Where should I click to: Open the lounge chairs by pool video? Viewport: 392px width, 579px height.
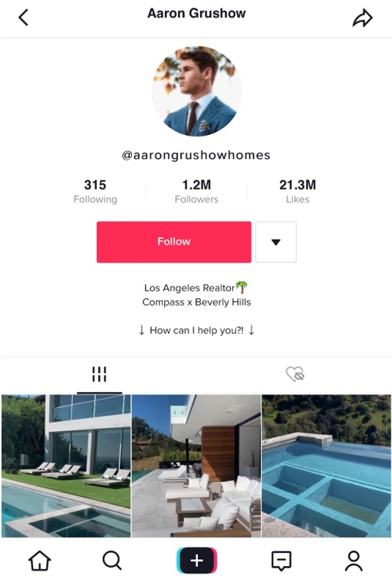[x=66, y=466]
